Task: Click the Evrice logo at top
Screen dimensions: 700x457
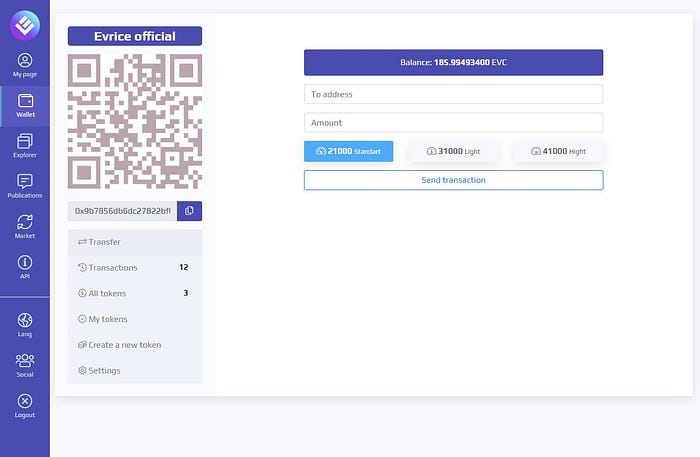Action: click(25, 25)
